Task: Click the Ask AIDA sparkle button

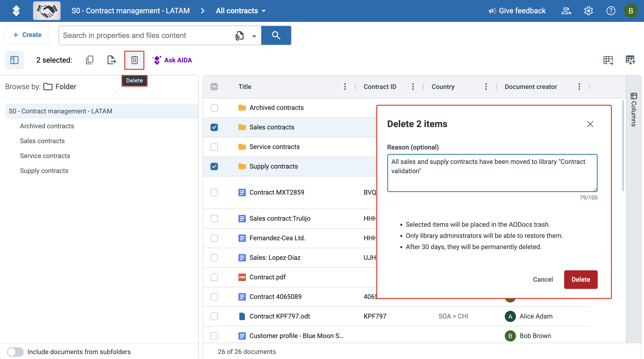Action: [x=172, y=60]
